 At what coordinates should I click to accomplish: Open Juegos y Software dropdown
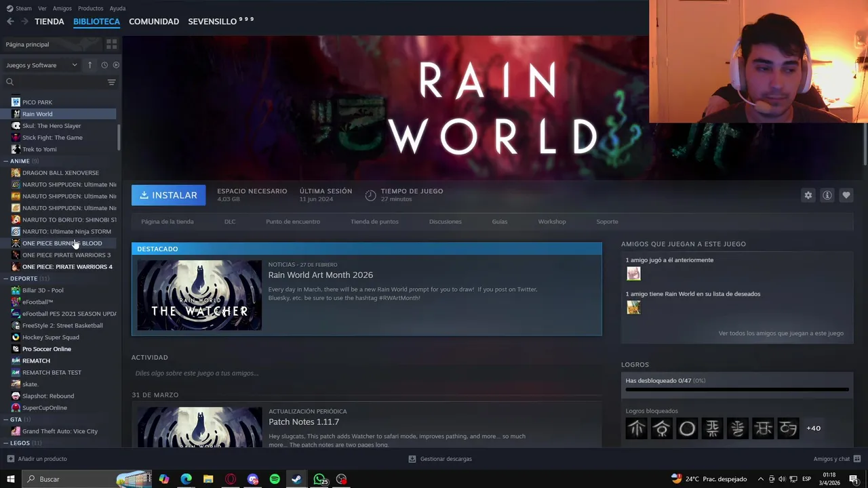tap(42, 65)
